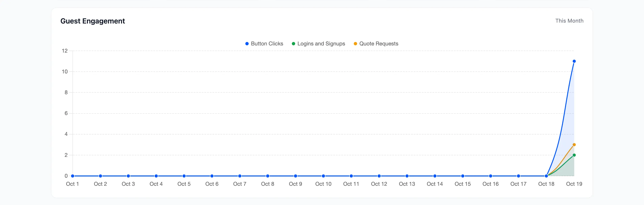Click the data point above Oct 14

(x=435, y=176)
